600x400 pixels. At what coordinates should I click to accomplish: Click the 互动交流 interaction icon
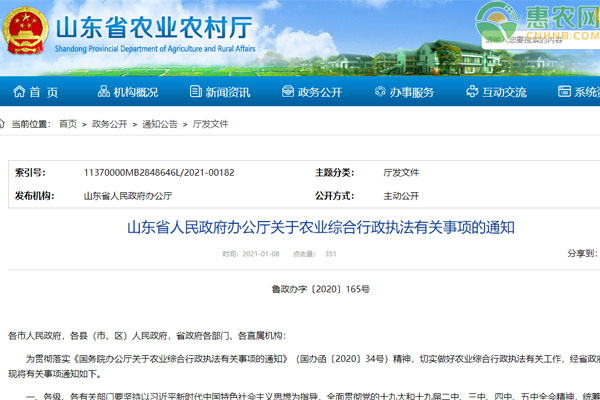[472, 91]
